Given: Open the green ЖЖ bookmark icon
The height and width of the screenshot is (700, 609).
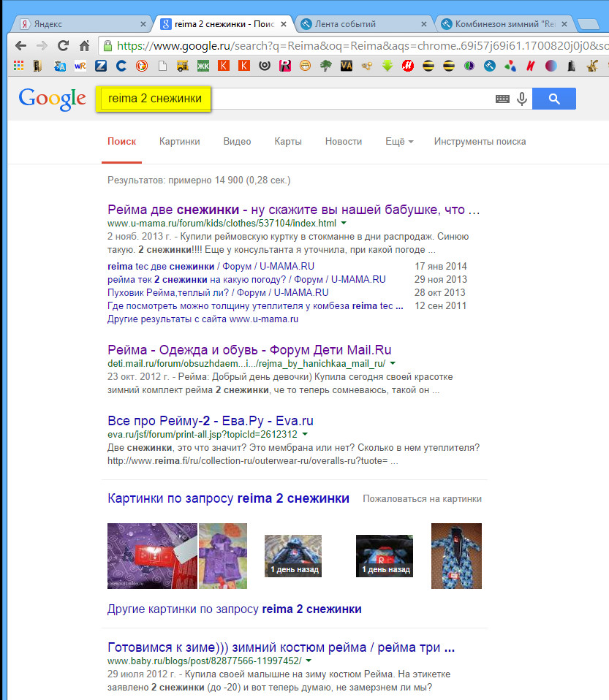Looking at the screenshot, I should click(203, 66).
